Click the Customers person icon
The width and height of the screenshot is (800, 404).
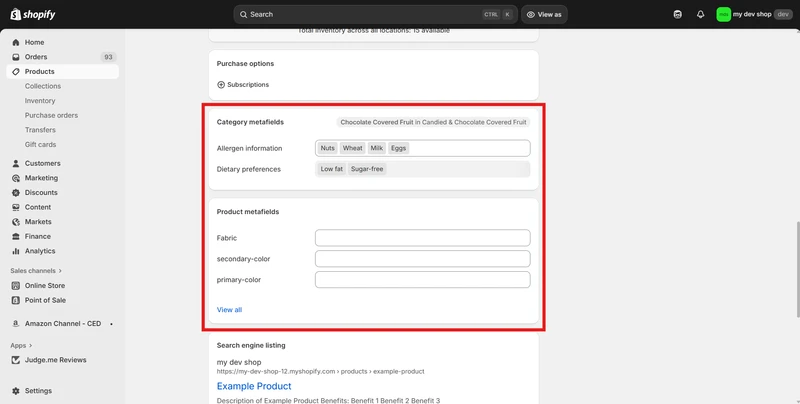tap(16, 164)
